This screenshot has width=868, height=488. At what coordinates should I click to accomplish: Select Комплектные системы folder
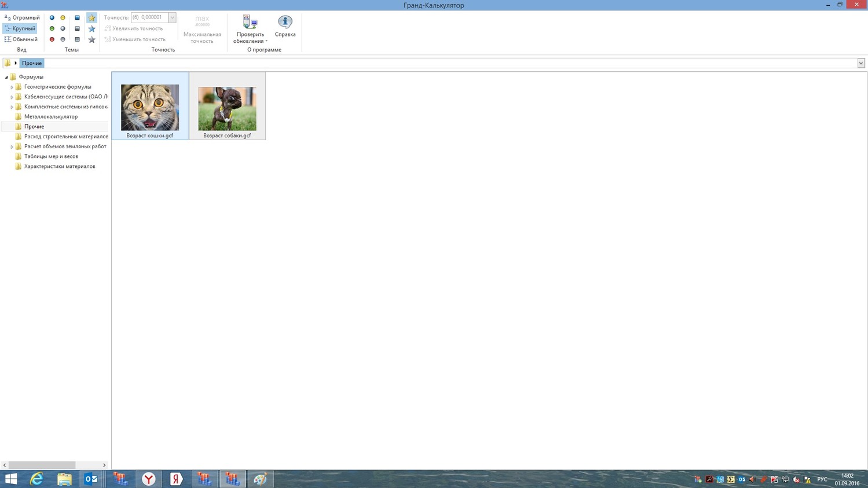coord(66,107)
